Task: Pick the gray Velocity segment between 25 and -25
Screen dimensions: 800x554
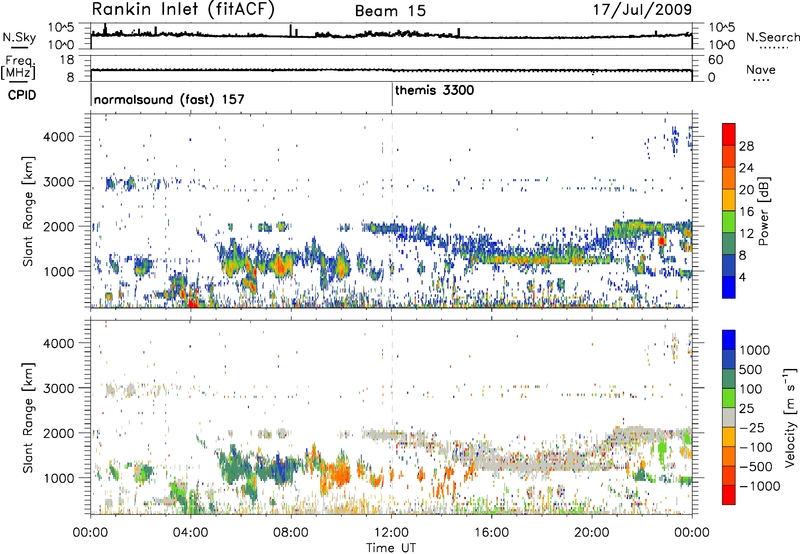Action: (729, 417)
